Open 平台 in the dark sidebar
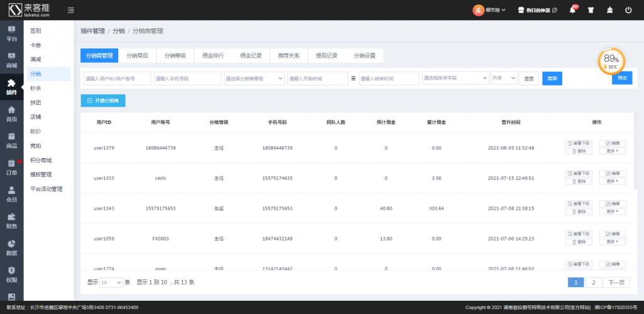Screen dimensions: 644x314 (x=11, y=34)
